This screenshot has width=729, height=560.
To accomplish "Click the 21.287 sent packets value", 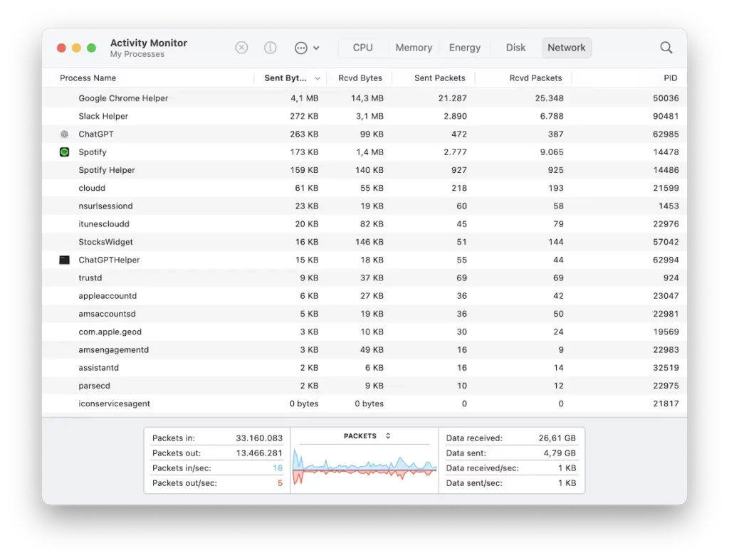I will pyautogui.click(x=452, y=98).
